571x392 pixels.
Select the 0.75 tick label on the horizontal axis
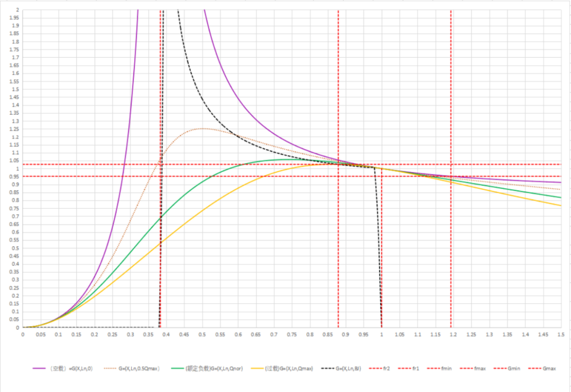pos(292,334)
